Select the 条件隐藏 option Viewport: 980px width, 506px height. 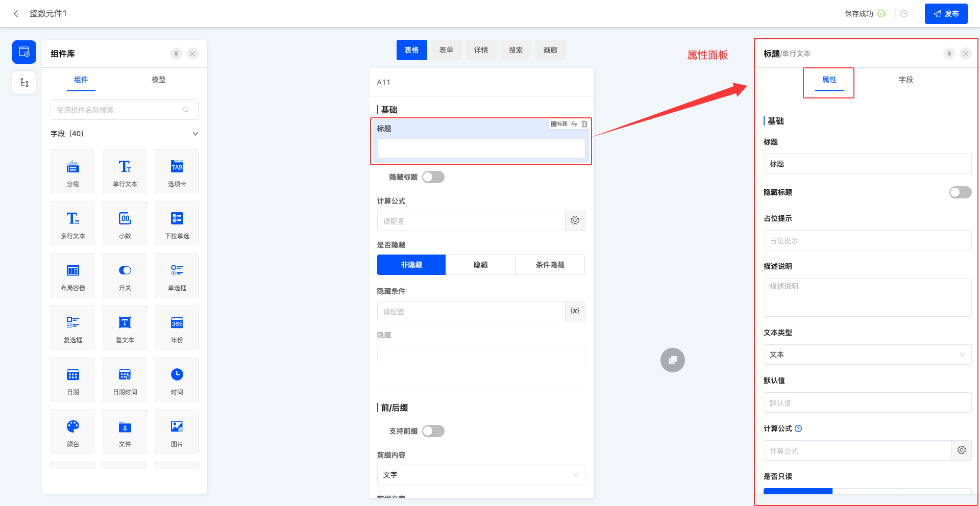(x=550, y=265)
